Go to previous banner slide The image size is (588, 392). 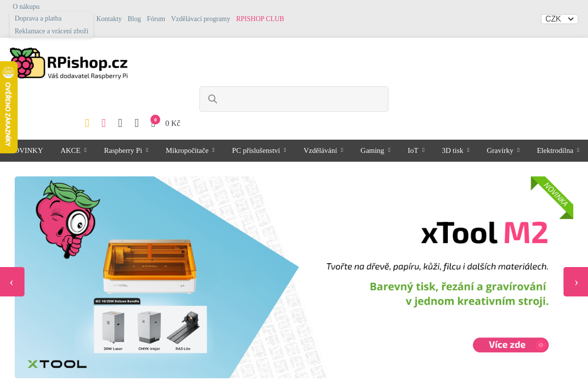tap(12, 282)
